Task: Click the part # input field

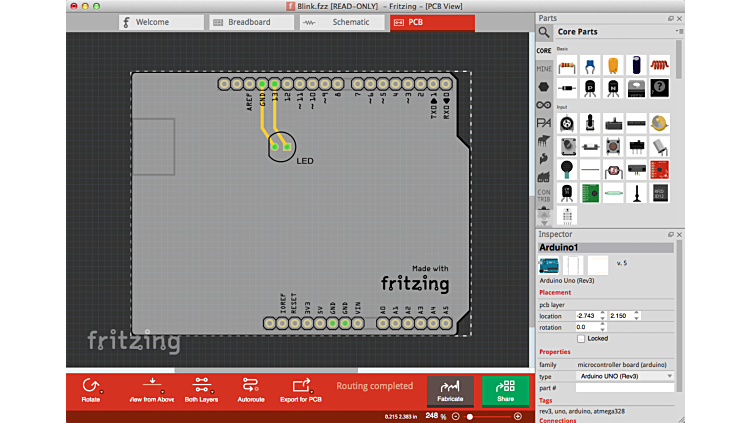Action: [x=624, y=387]
